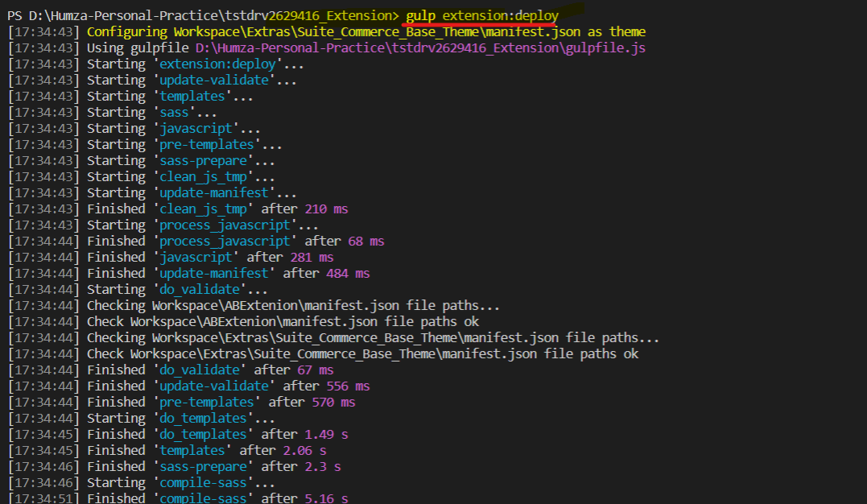
Task: Click the '2.06 s' duration value
Action: point(304,450)
